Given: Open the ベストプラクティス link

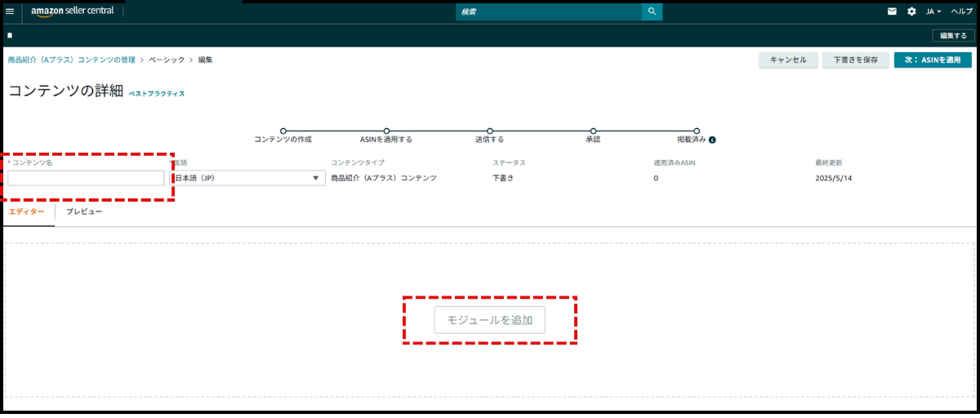Looking at the screenshot, I should (157, 94).
